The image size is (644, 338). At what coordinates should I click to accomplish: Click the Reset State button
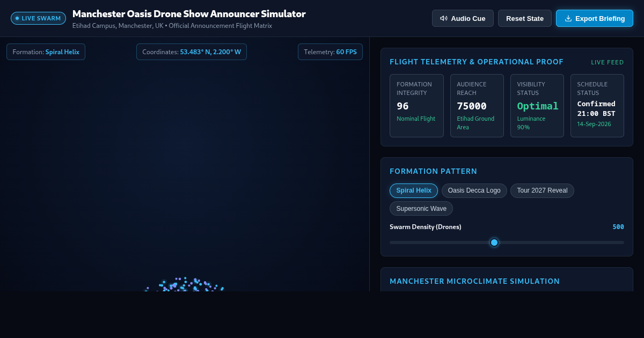(525, 18)
